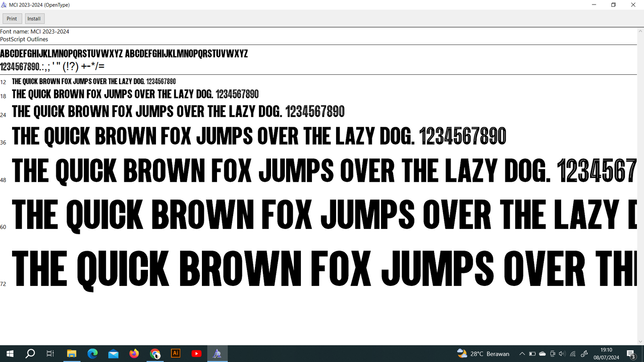644x362 pixels.
Task: Open the Windows Start menu
Action: tap(10, 354)
